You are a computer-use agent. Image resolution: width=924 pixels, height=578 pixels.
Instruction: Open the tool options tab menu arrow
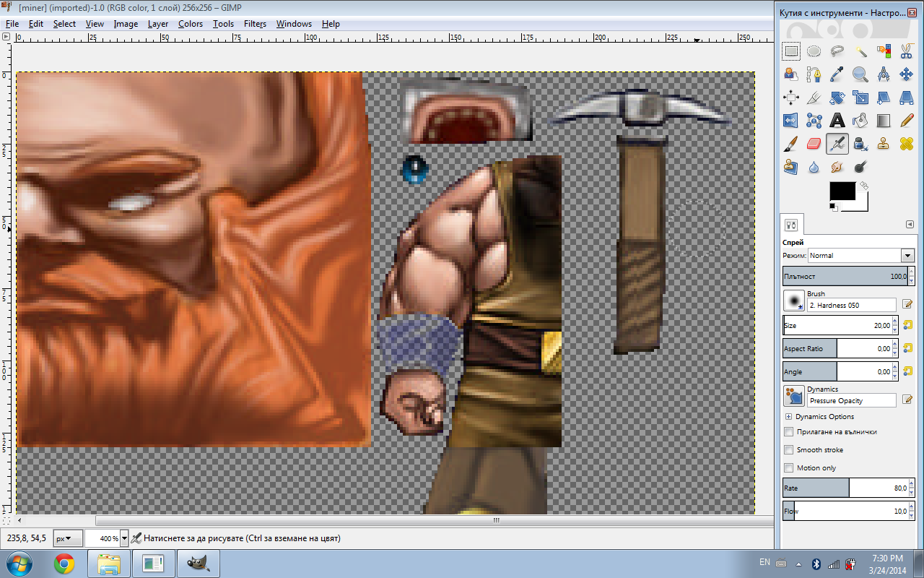pos(910,224)
